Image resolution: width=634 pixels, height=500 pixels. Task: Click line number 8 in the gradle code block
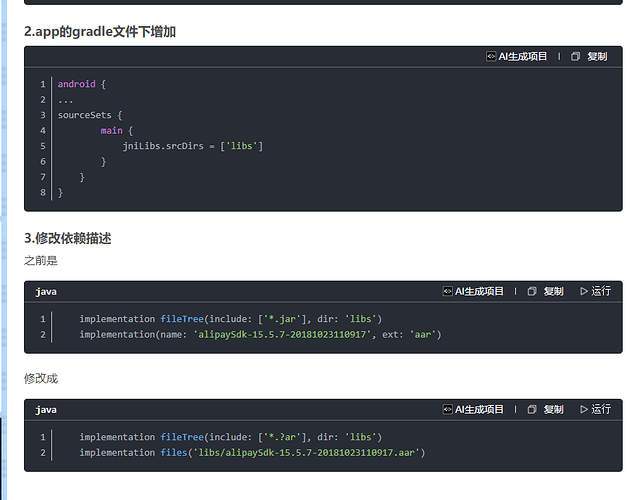coord(43,192)
